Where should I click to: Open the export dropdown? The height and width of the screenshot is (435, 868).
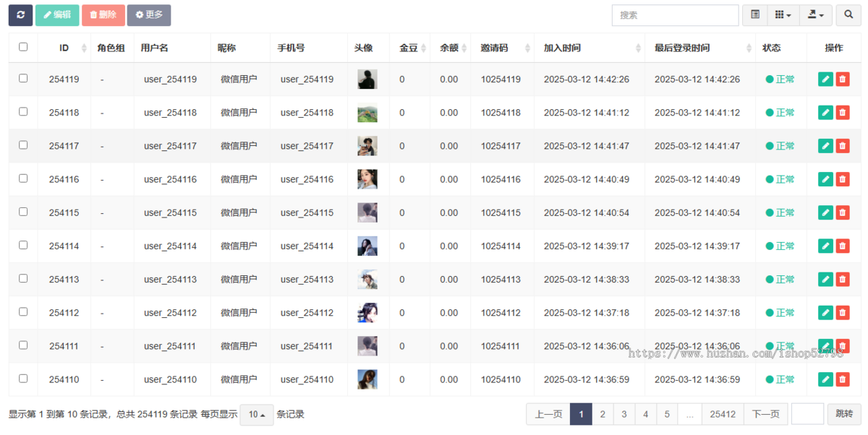(816, 15)
